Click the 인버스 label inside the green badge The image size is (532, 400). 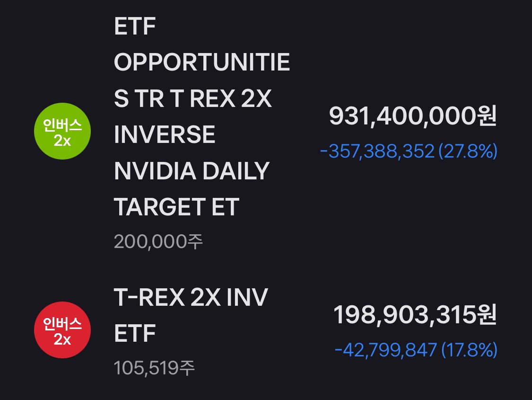click(x=62, y=125)
